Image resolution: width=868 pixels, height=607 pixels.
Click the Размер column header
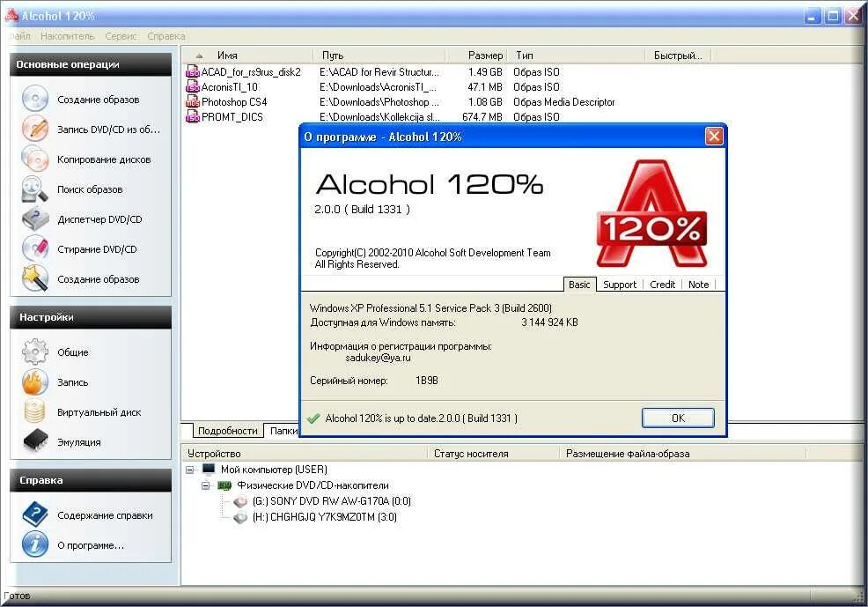point(476,56)
